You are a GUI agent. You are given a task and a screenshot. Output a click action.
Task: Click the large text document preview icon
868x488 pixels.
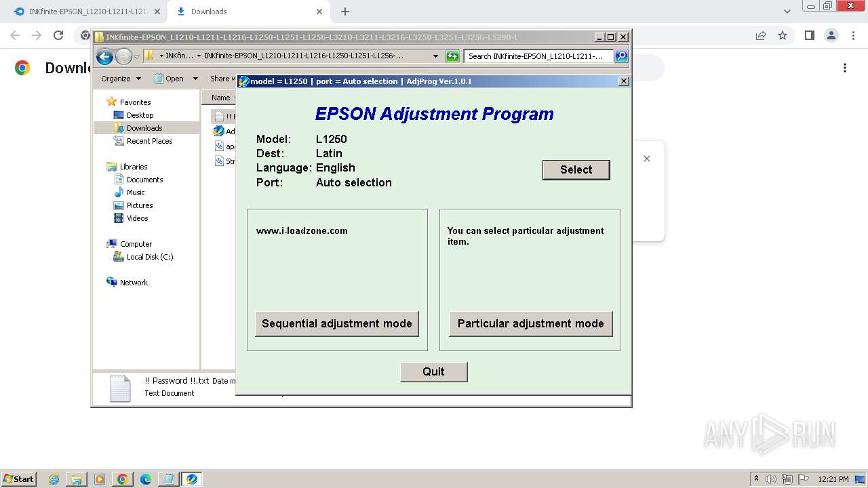[x=120, y=388]
